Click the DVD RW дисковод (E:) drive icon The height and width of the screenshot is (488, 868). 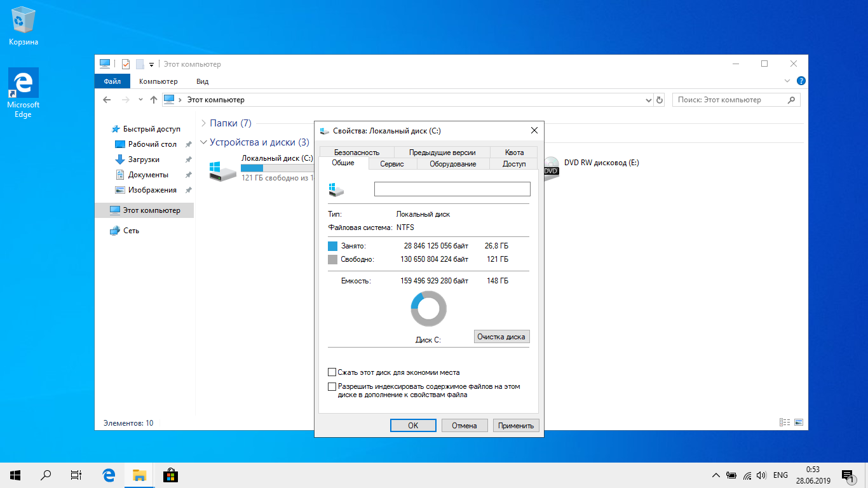tap(550, 166)
